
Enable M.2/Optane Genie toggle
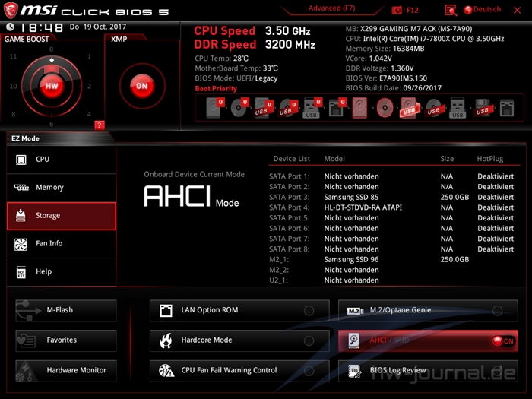pyautogui.click(x=497, y=310)
